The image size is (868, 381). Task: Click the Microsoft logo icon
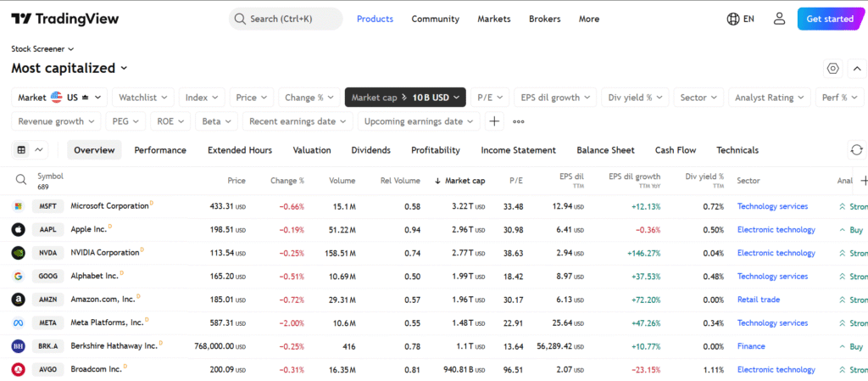[19, 206]
